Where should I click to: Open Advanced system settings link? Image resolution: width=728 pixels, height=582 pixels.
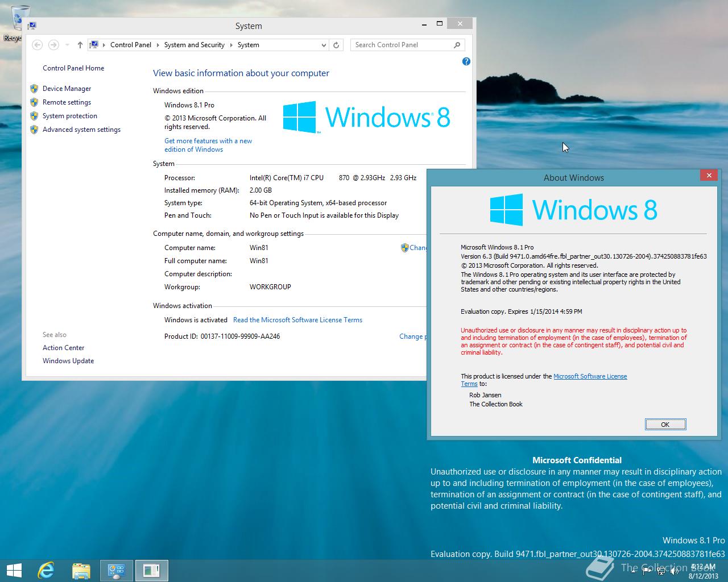pyautogui.click(x=81, y=130)
